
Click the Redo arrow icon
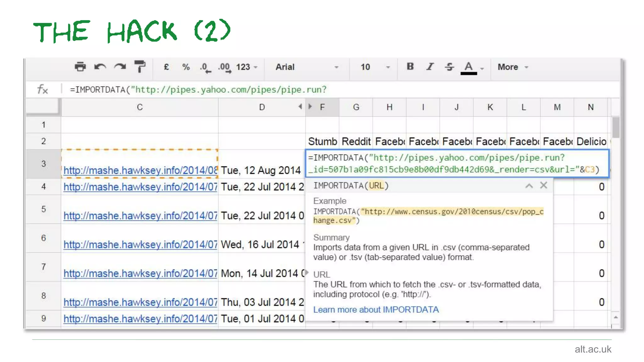pos(120,67)
